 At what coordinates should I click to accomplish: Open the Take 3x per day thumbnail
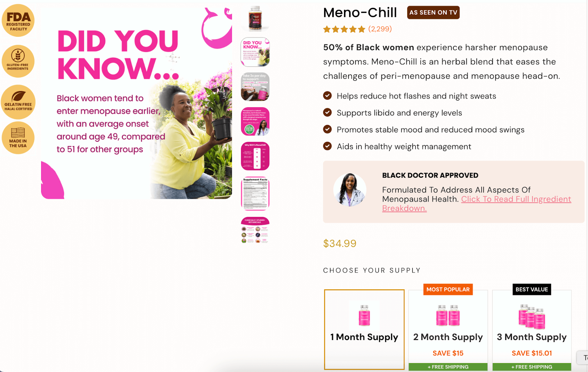point(255,87)
